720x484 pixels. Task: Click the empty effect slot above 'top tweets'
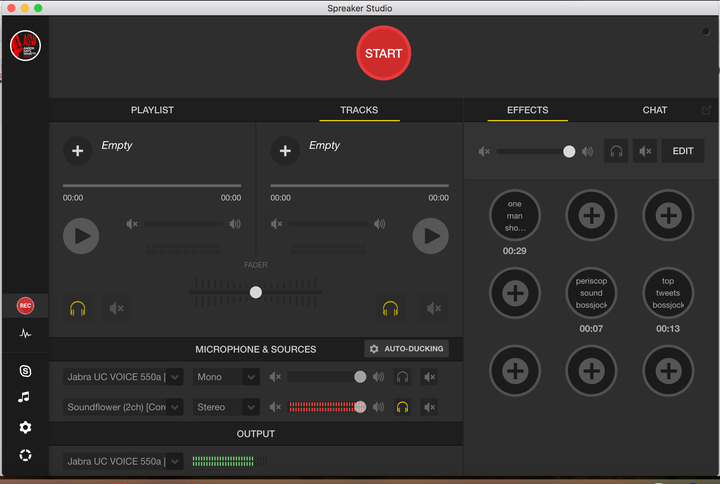click(668, 215)
